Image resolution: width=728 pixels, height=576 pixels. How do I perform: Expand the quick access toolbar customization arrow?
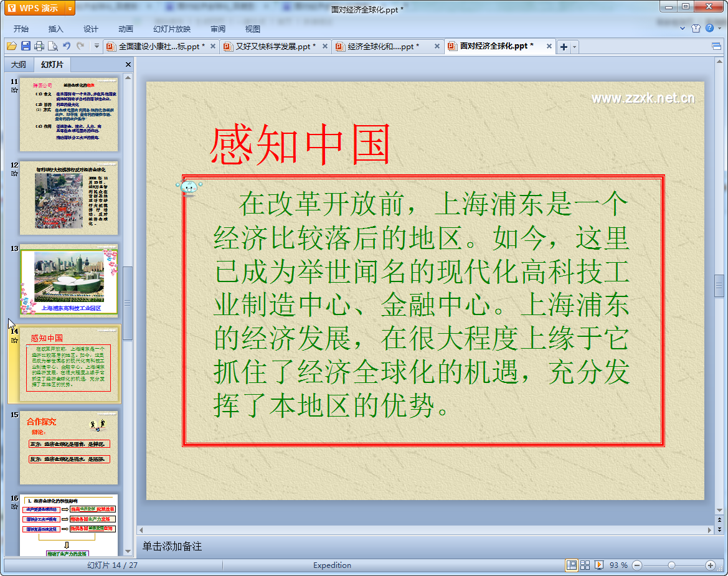click(x=97, y=46)
